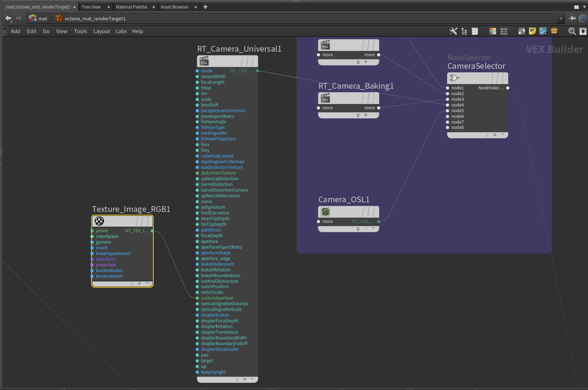The height and width of the screenshot is (390, 588).
Task: Open the wrench tools icon in toolbar
Action: (x=453, y=31)
